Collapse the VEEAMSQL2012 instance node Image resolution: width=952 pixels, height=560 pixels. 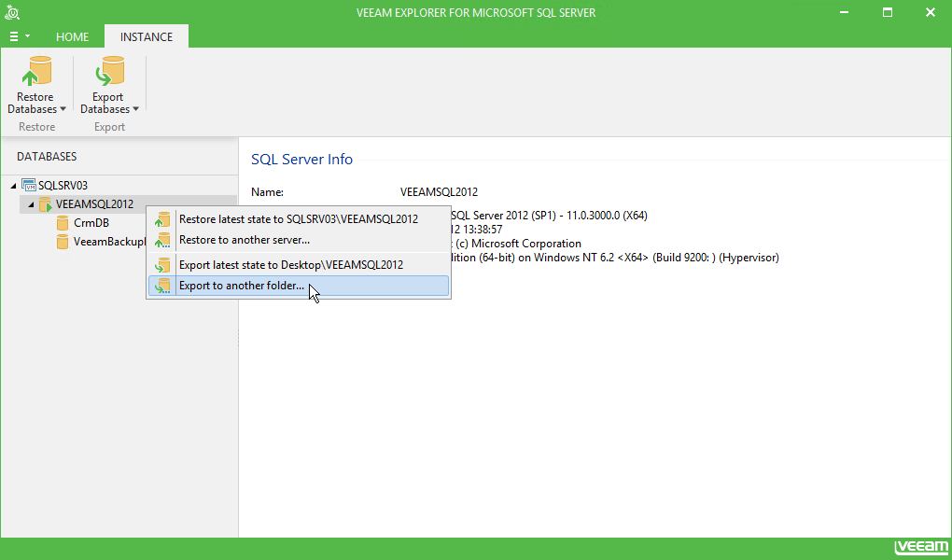tap(31, 204)
